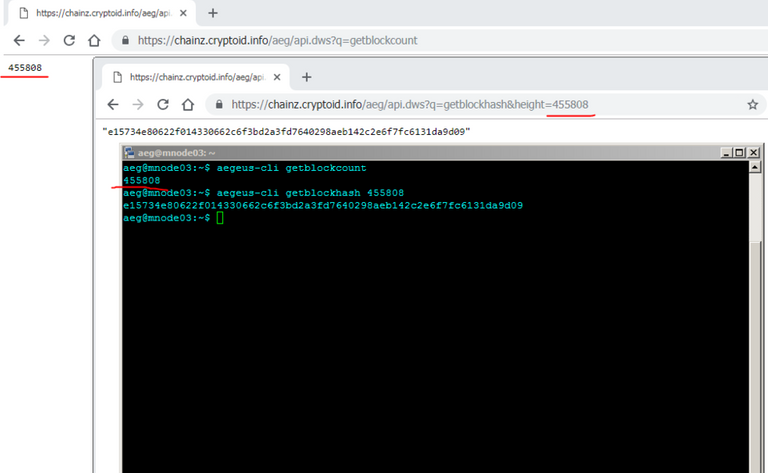
Task: Focus the getblockhash&height=455808 address bar
Action: tap(485, 104)
